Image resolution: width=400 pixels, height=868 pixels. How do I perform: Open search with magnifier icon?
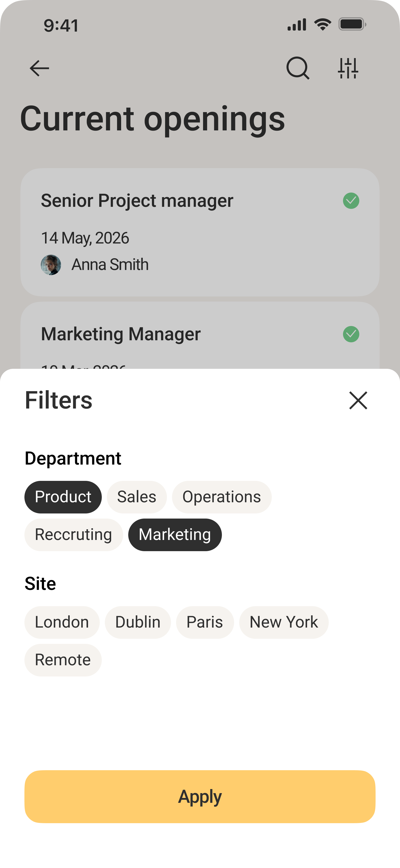click(x=298, y=68)
